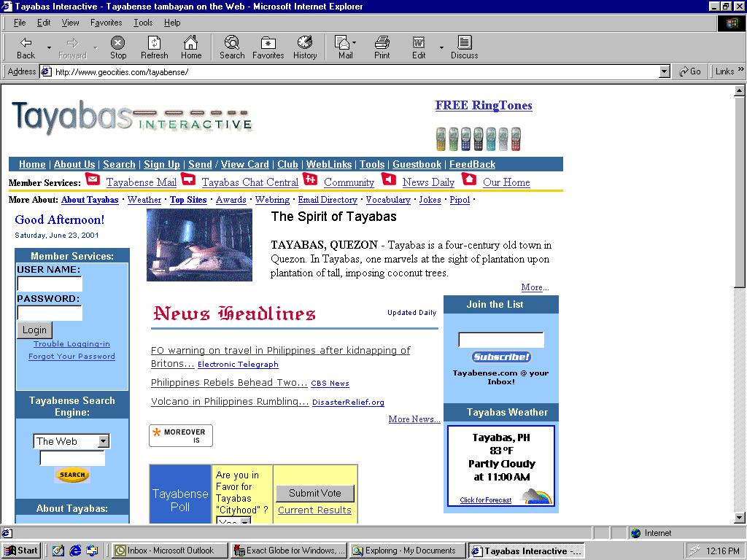
Task: Open the Edit button dropdown arrow
Action: 441,47
